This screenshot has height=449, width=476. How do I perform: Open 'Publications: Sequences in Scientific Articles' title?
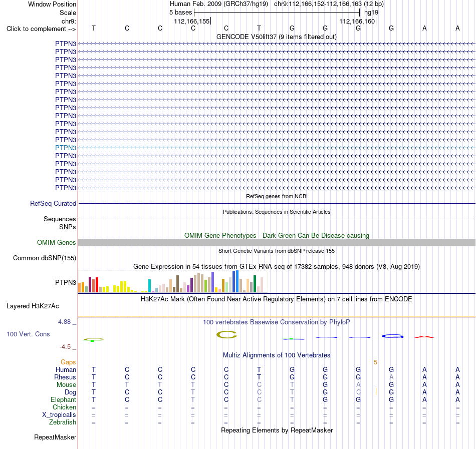(x=277, y=212)
